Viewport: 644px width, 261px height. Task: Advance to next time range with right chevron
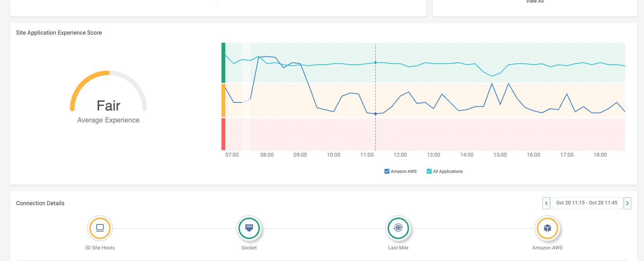tap(627, 203)
